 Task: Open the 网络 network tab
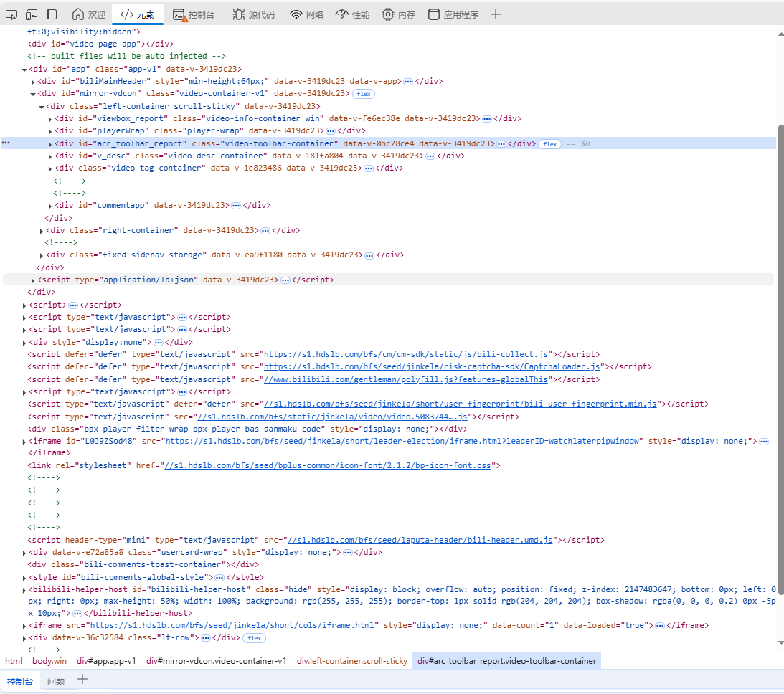(x=306, y=14)
